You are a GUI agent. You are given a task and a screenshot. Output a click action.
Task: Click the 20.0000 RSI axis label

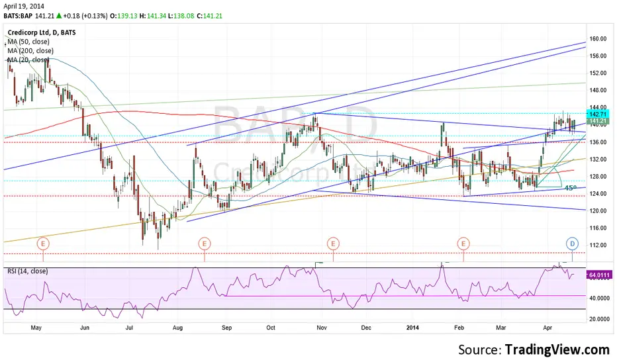[x=599, y=319]
